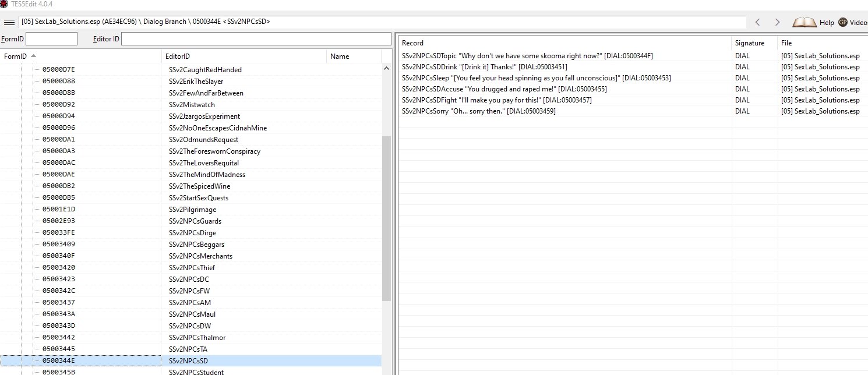The height and width of the screenshot is (375, 868).
Task: Click the Record column header
Action: coord(412,43)
